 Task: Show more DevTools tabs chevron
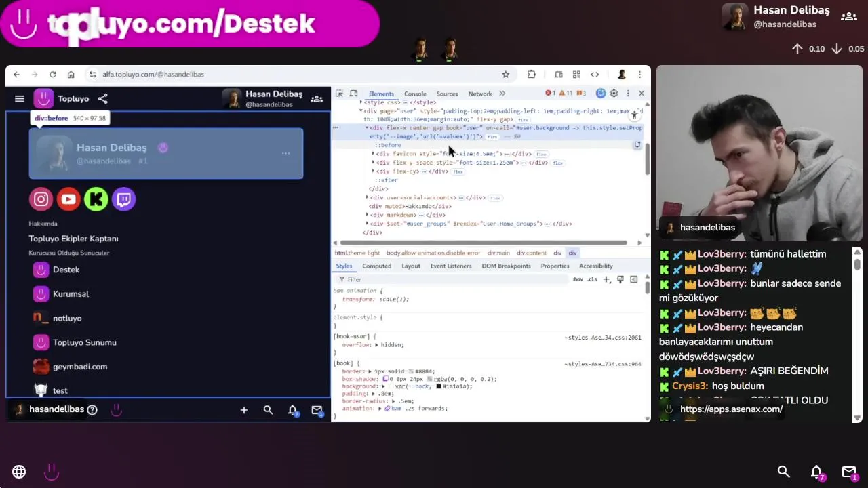tap(502, 94)
